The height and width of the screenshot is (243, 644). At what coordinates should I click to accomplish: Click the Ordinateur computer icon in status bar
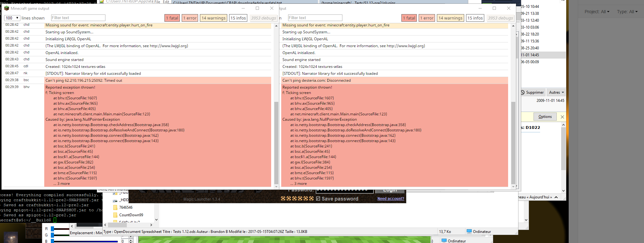(469, 232)
